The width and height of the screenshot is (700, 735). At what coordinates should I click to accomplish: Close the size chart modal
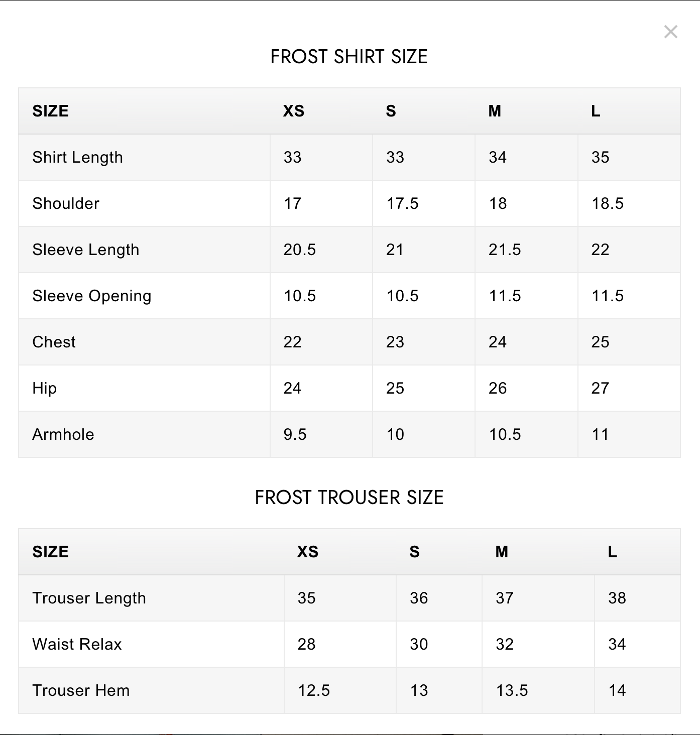click(671, 32)
